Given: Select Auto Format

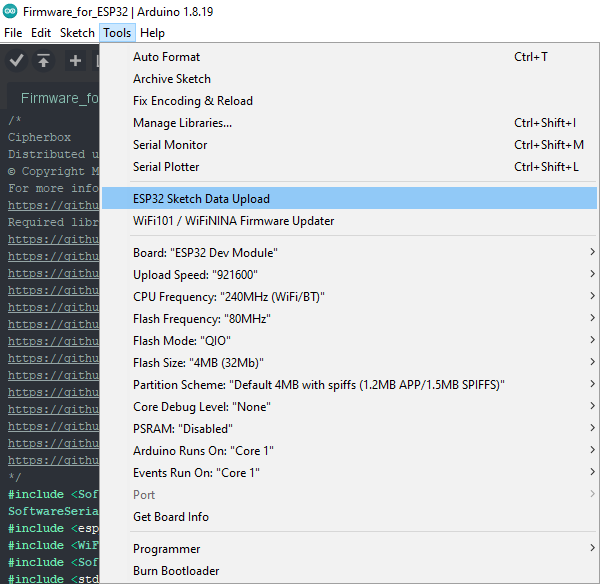Looking at the screenshot, I should click(349, 57).
